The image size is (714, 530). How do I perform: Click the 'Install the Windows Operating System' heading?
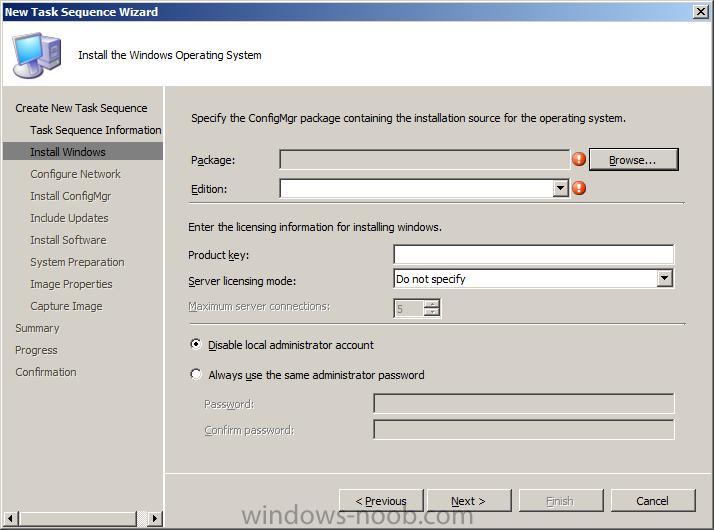click(x=170, y=55)
